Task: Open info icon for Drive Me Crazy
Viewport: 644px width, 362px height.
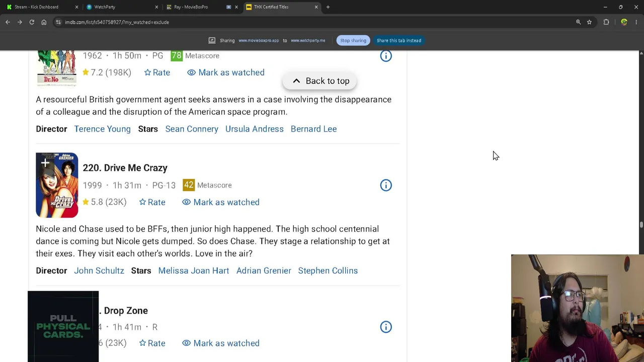Action: pyautogui.click(x=386, y=185)
